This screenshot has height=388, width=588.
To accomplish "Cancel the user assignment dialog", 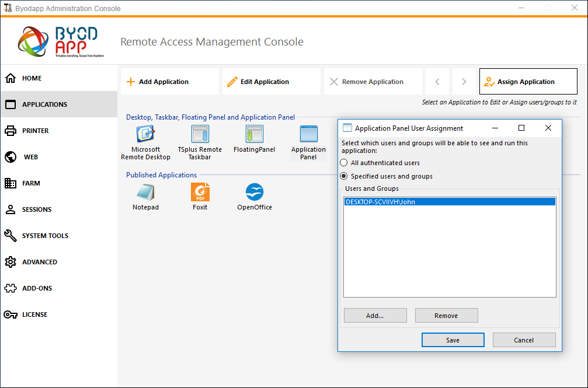I will tap(524, 340).
